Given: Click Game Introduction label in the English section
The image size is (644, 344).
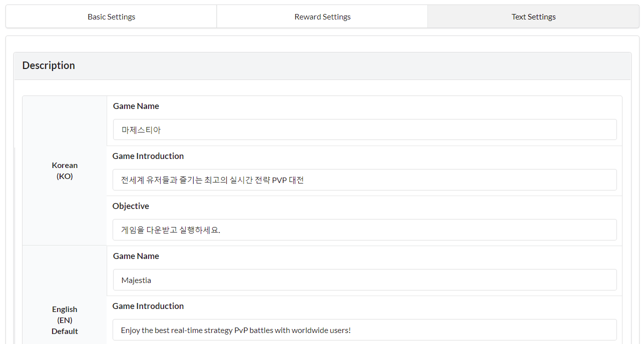Looking at the screenshot, I should 148,306.
